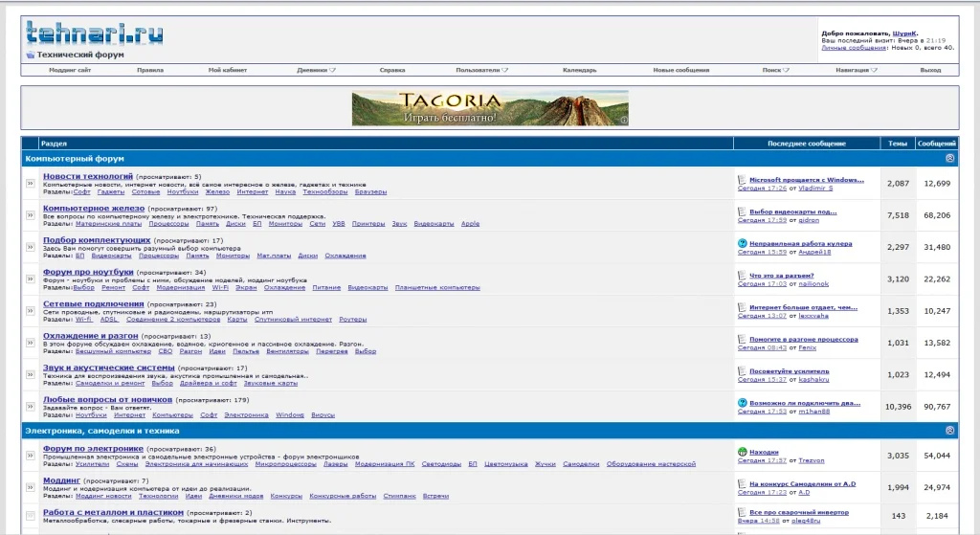Click status icon beside Охлаждение и разгон
Screen dimensions: 980x535
pyautogui.click(x=30, y=343)
